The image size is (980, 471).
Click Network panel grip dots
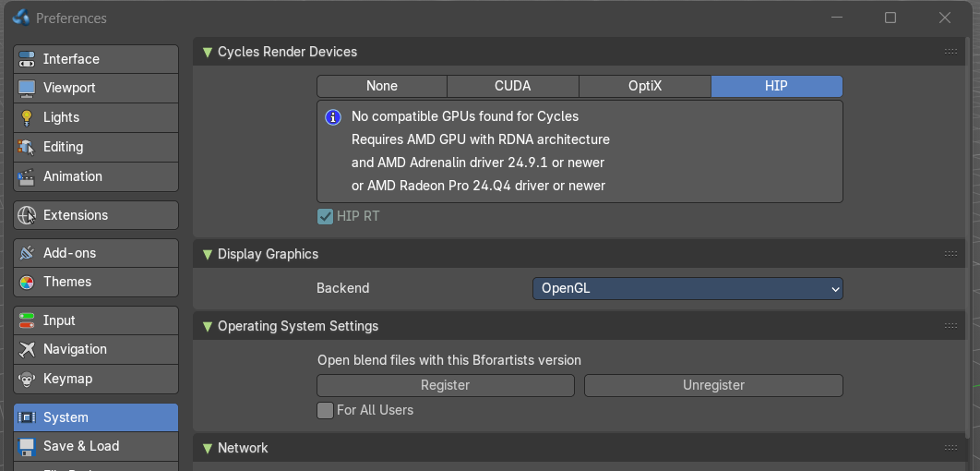pos(950,448)
